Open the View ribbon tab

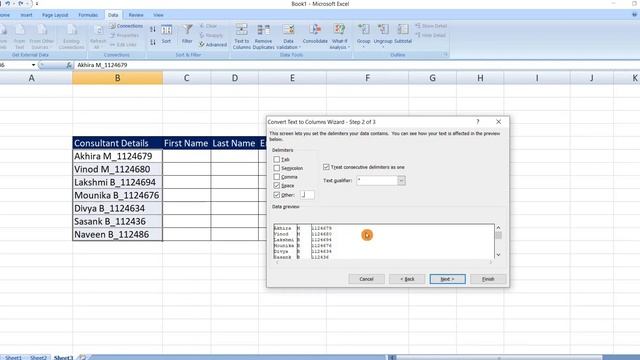click(158, 15)
